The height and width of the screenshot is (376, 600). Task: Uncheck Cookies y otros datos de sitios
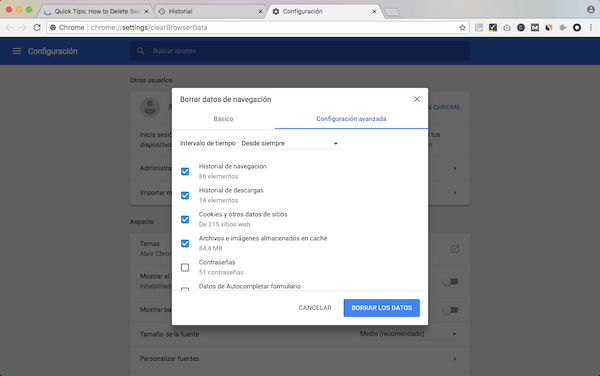coord(185,219)
